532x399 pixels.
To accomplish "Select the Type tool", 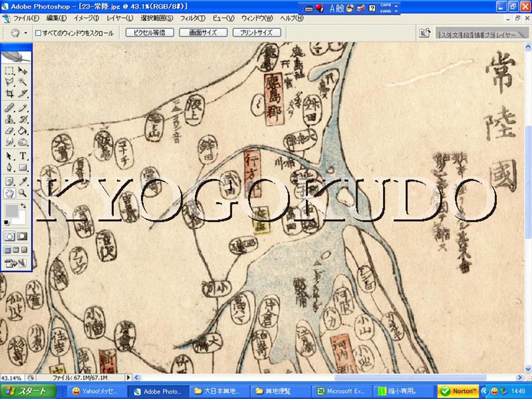I will click(22, 156).
